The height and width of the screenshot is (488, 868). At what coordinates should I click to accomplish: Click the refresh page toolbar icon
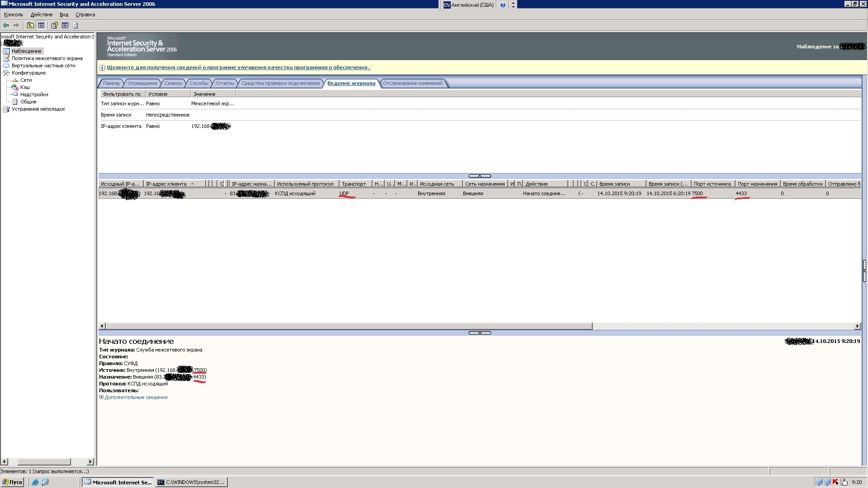75,25
